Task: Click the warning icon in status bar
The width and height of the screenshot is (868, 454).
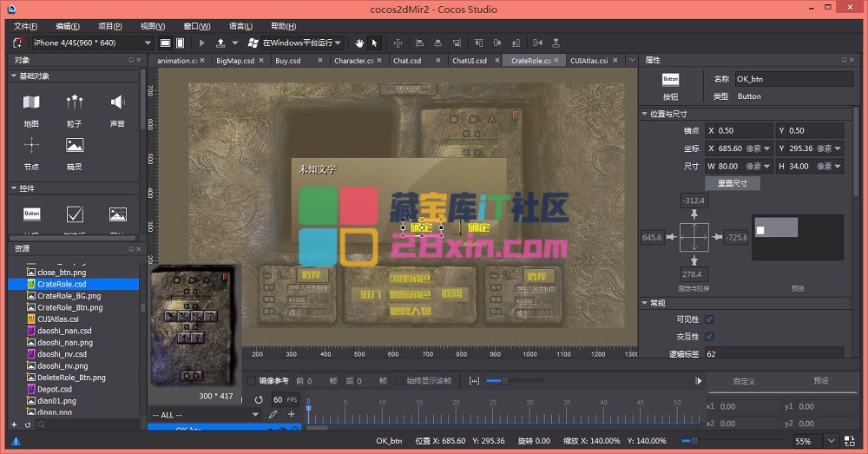Action: pyautogui.click(x=16, y=441)
